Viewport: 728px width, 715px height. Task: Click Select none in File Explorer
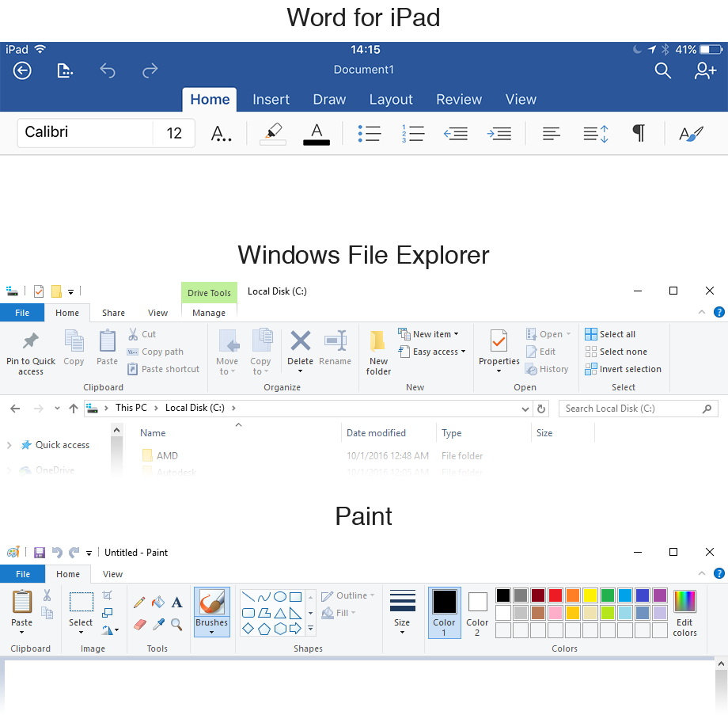point(616,352)
